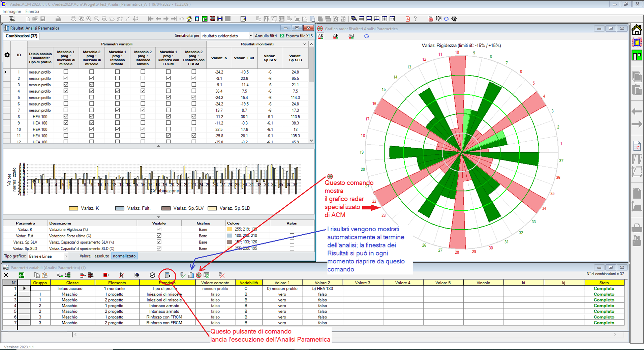
Task: Toggle Maschio 1 Iniezioni checkbox in row 1
Action: (66, 72)
